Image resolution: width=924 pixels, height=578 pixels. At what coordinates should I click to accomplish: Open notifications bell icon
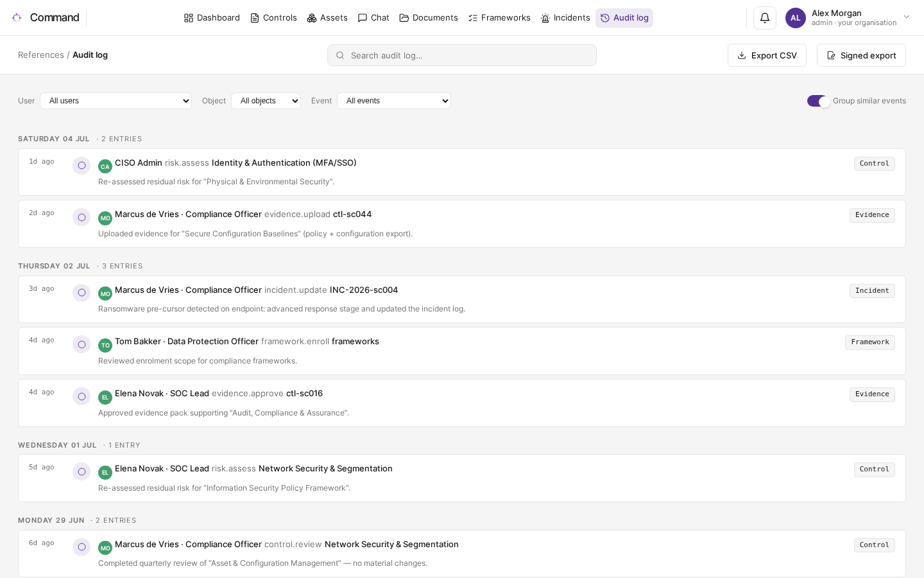(765, 18)
